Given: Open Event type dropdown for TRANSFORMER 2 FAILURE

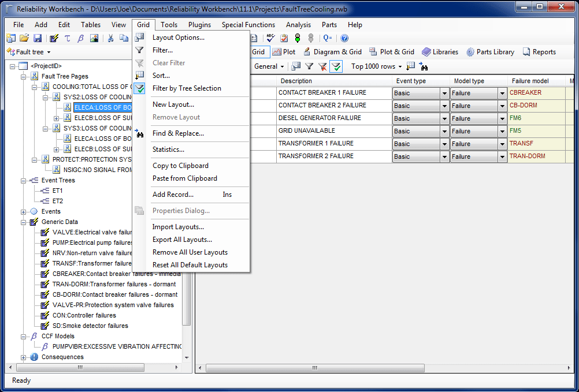Looking at the screenshot, I should (x=444, y=156).
